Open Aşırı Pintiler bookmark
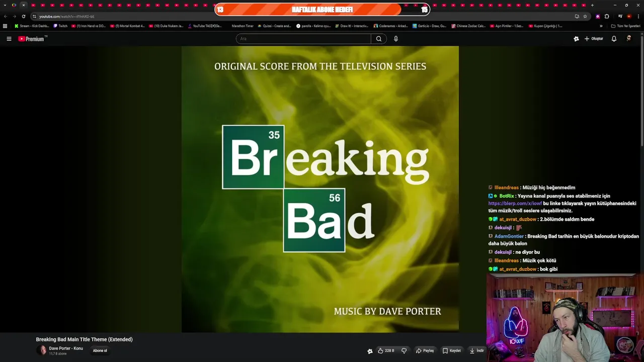Screen dimensions: 644x362 pos(507,26)
